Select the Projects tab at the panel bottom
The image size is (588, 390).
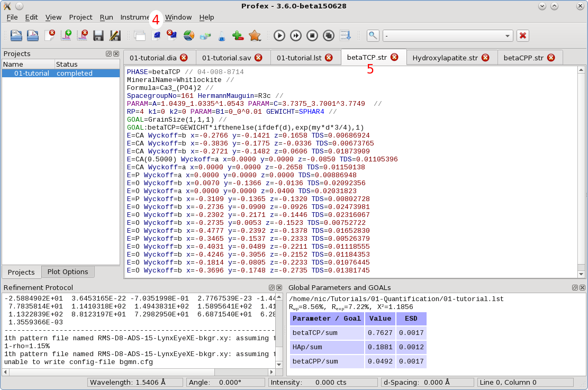[21, 272]
